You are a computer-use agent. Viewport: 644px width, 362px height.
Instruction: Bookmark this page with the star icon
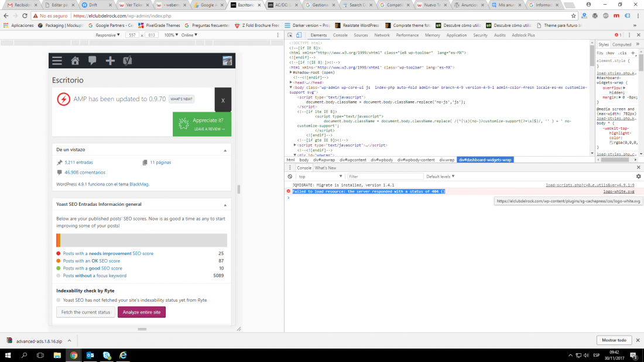click(573, 16)
